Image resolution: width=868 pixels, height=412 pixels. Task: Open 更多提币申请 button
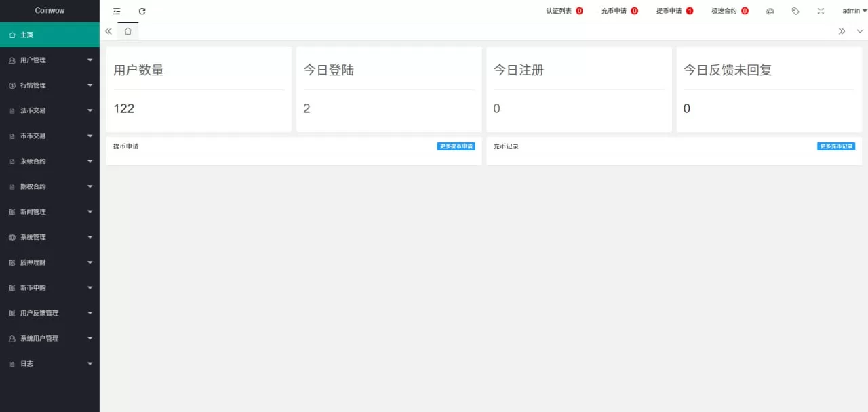(x=456, y=146)
